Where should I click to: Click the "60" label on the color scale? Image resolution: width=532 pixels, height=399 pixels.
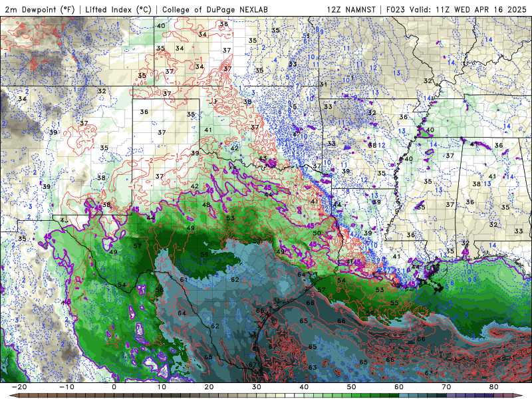pyautogui.click(x=399, y=387)
